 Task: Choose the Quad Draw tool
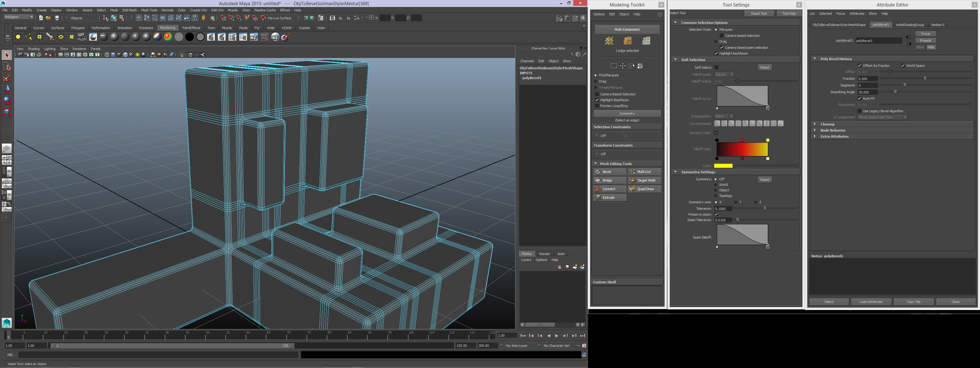pyautogui.click(x=644, y=189)
